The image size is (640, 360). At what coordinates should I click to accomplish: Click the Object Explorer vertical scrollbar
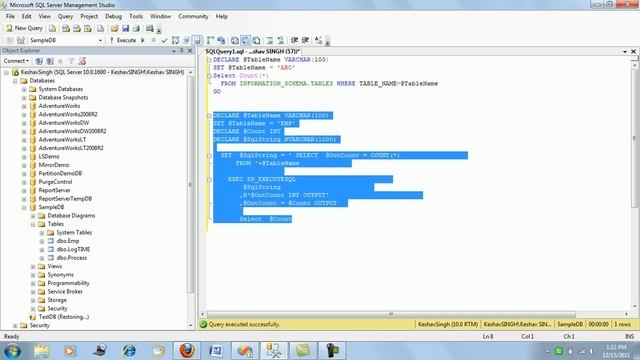click(x=191, y=184)
